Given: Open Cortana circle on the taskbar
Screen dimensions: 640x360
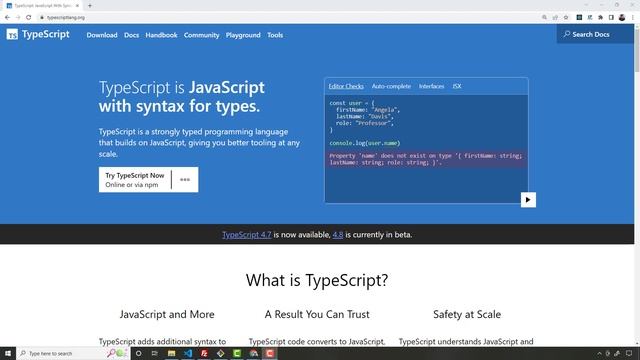Looking at the screenshot, I should click(x=138, y=353).
